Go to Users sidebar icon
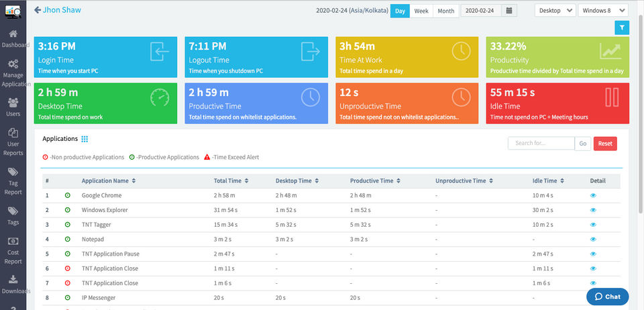644x310 pixels. pos(13,102)
